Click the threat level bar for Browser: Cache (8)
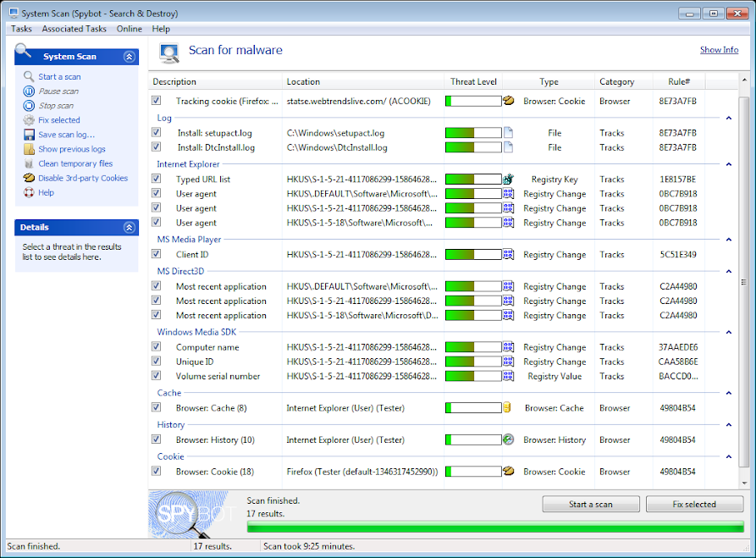 (x=473, y=407)
